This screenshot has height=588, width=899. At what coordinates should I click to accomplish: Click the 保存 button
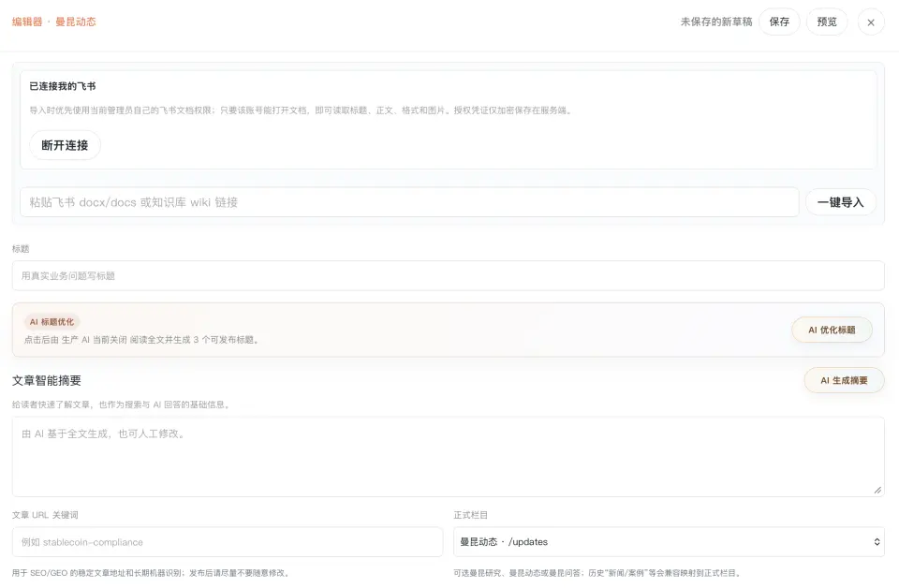[779, 22]
